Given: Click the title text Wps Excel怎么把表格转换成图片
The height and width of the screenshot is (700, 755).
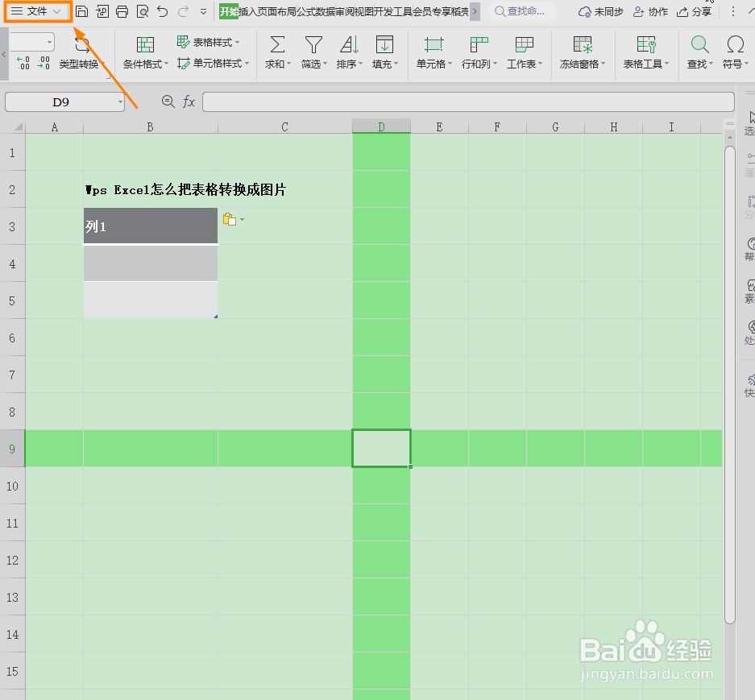Looking at the screenshot, I should [x=186, y=189].
